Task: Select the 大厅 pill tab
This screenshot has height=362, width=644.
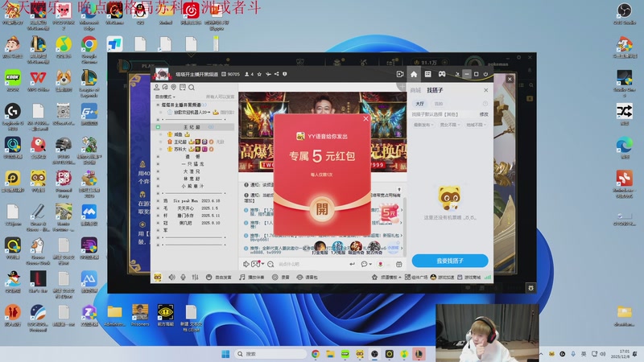Action: 419,104
